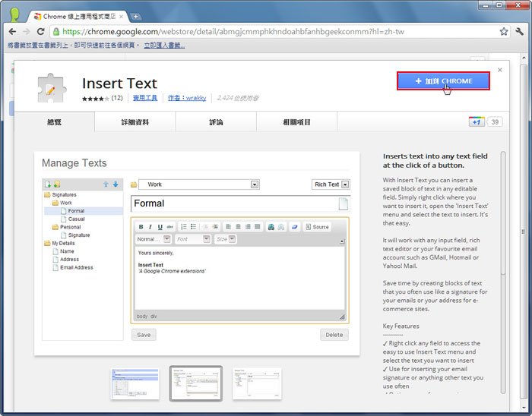
Task: Switch to the related items tab
Action: 296,122
